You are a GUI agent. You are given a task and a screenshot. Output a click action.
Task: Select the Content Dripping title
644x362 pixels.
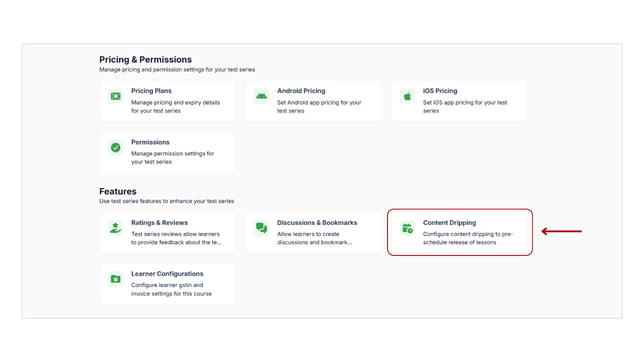tap(449, 223)
